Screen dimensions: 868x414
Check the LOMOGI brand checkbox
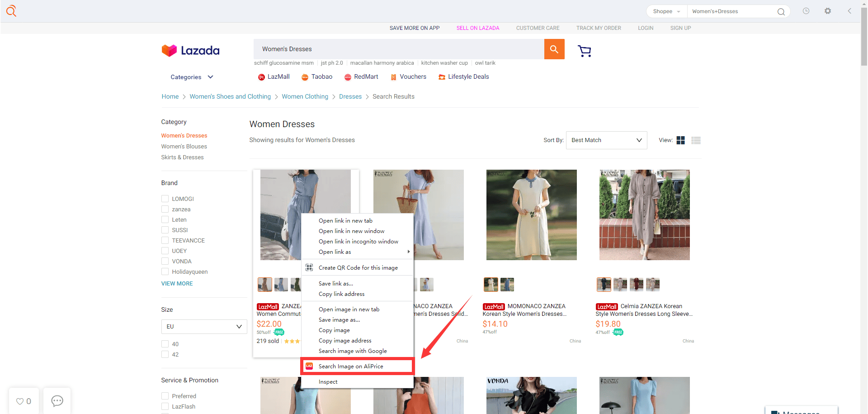point(165,199)
